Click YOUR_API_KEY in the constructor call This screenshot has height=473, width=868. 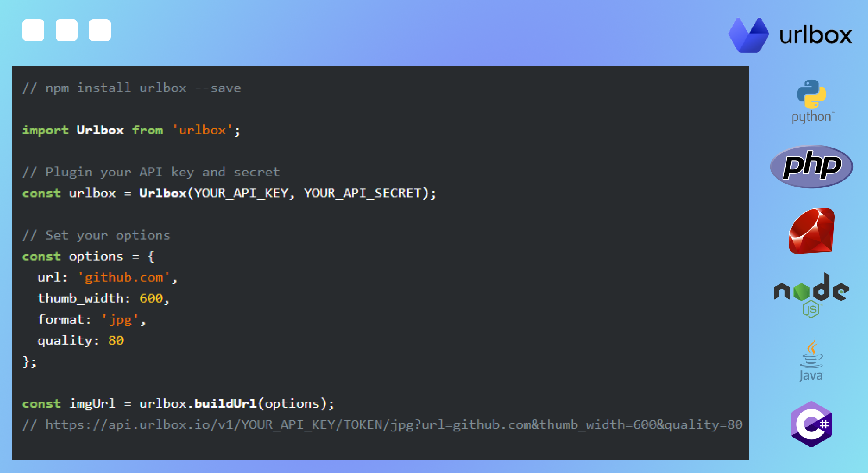pyautogui.click(x=241, y=193)
